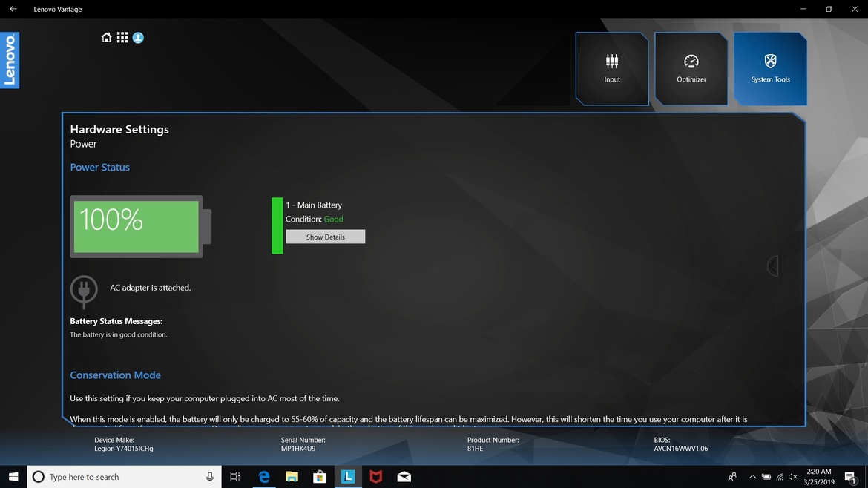Click the taskbar search box
Viewport: 868px width, 488px height.
[x=124, y=477]
